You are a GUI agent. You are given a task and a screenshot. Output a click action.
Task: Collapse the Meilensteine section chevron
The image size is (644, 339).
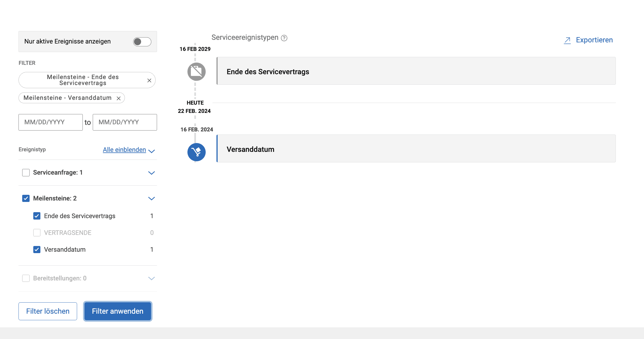pyautogui.click(x=151, y=199)
